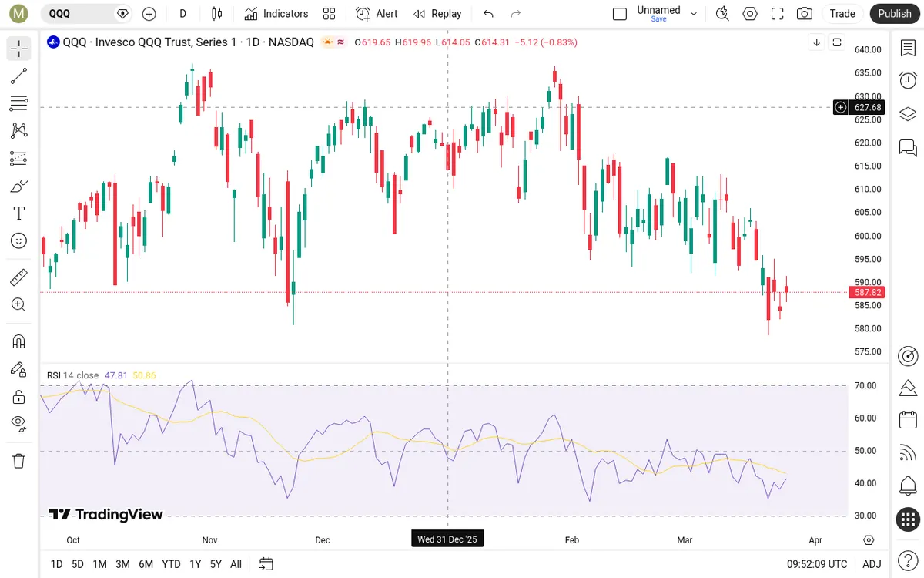Viewport: 924px width, 578px height.
Task: Open the Indicators dialog
Action: pyautogui.click(x=276, y=14)
